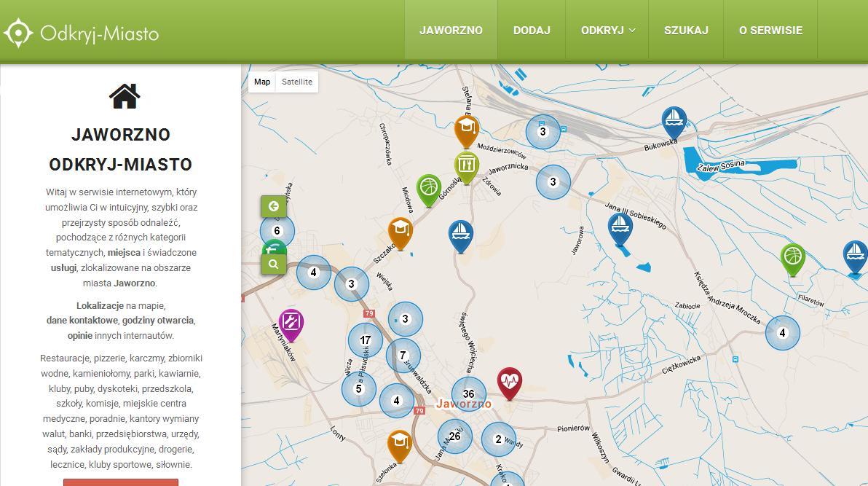
Task: Click the cluster marker labeled 26
Action: click(454, 436)
